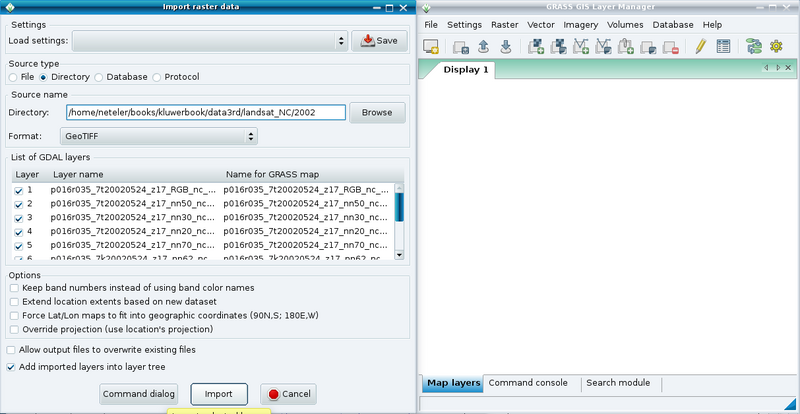Click the Browse button
Viewport: 800px width, 414px height.
(377, 113)
